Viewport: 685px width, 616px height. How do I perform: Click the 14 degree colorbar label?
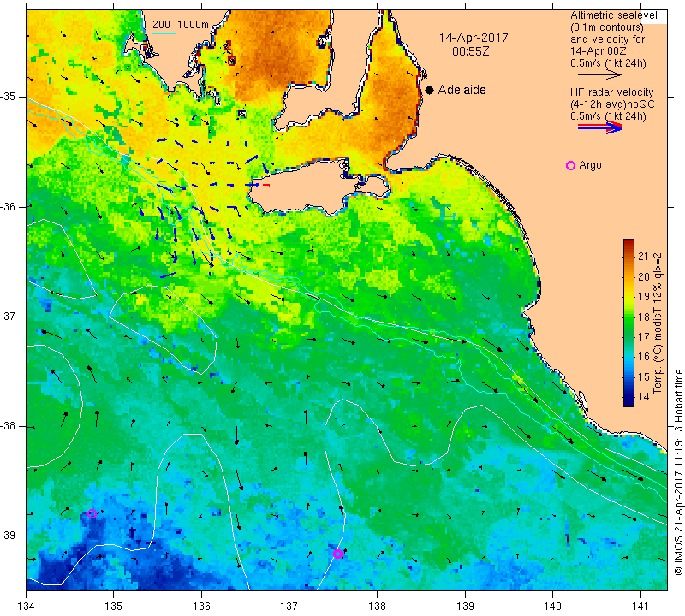point(643,397)
